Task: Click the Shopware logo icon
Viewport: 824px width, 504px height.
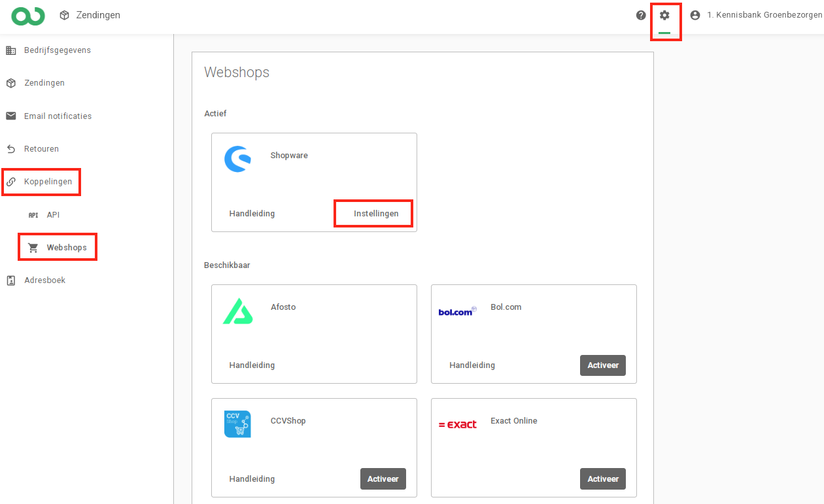Action: click(237, 159)
